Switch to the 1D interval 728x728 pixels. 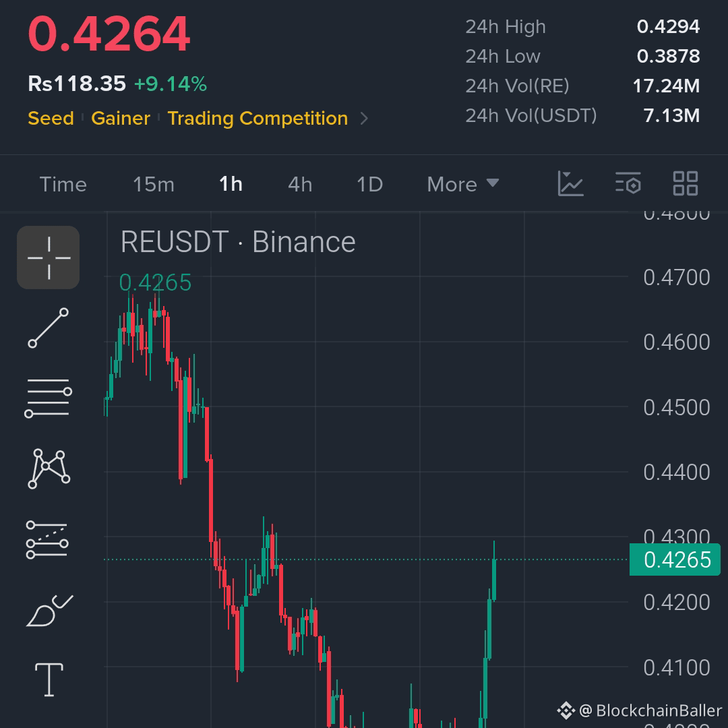coord(369,184)
